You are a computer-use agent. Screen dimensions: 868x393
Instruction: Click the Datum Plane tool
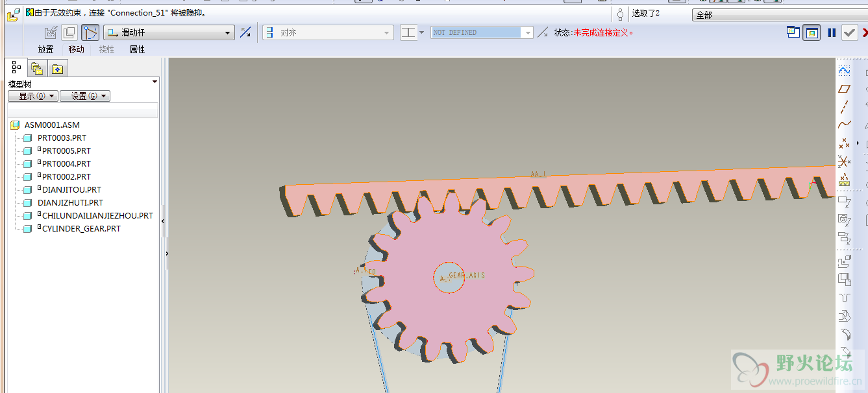tap(844, 89)
